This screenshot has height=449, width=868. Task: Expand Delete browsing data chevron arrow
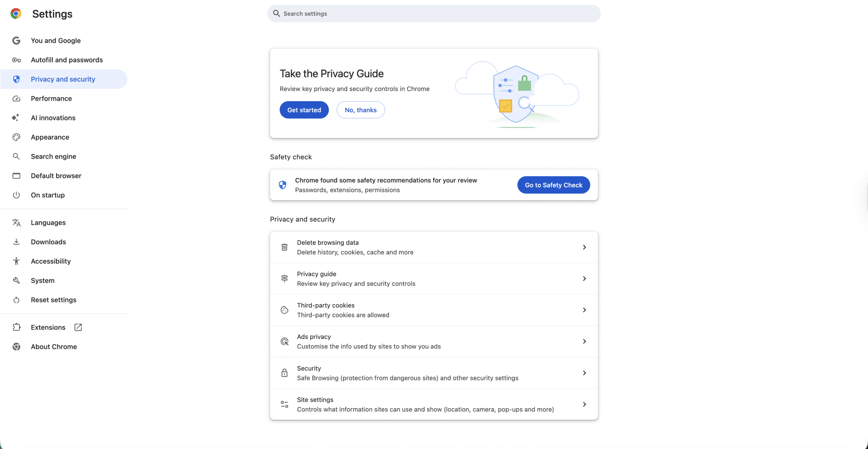tap(584, 247)
